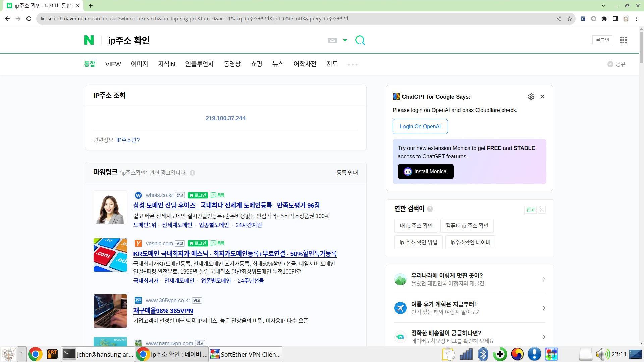
Task: Switch to the 동영상 tab
Action: [232, 64]
